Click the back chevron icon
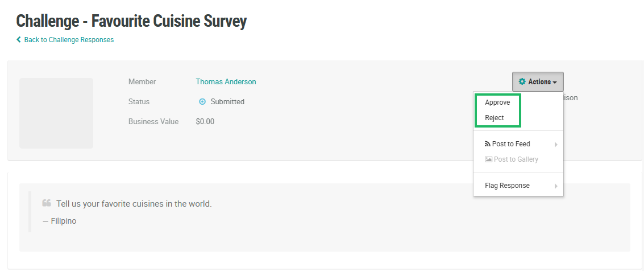Screen dimensions: 644x271 point(19,40)
